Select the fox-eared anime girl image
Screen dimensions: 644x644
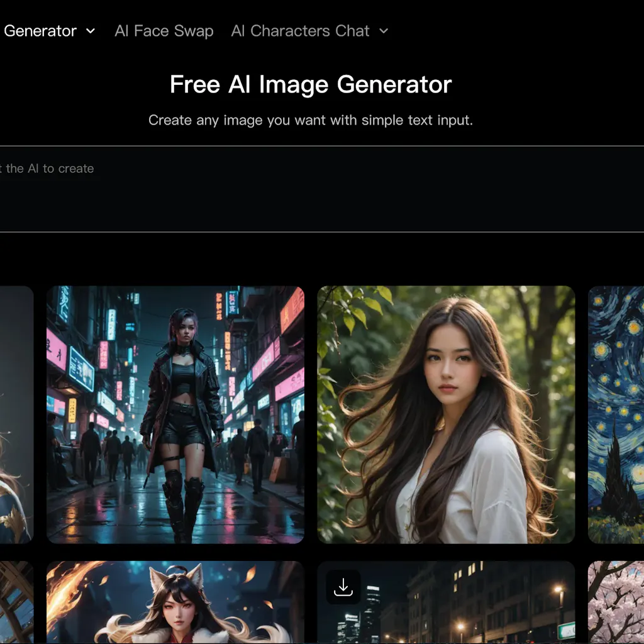(x=175, y=602)
